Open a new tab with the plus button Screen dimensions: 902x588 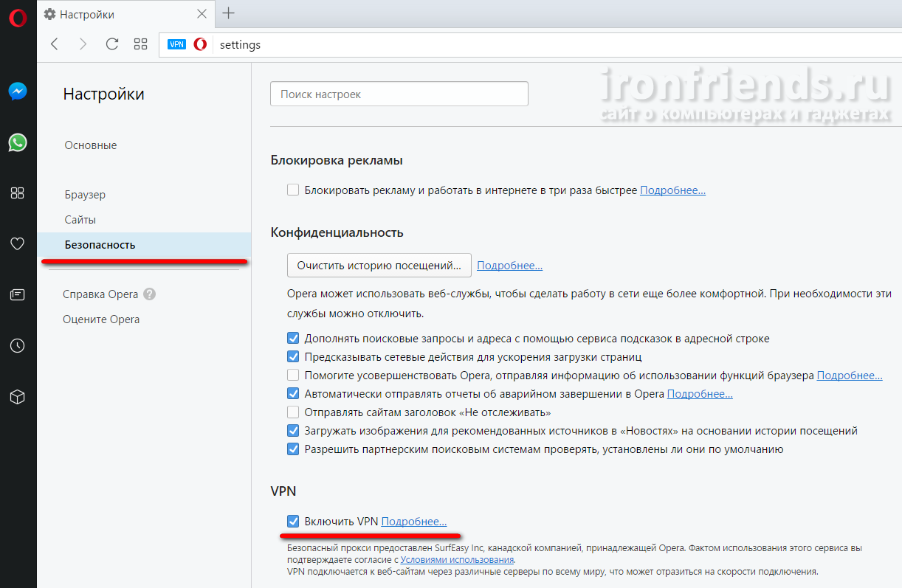click(x=229, y=13)
